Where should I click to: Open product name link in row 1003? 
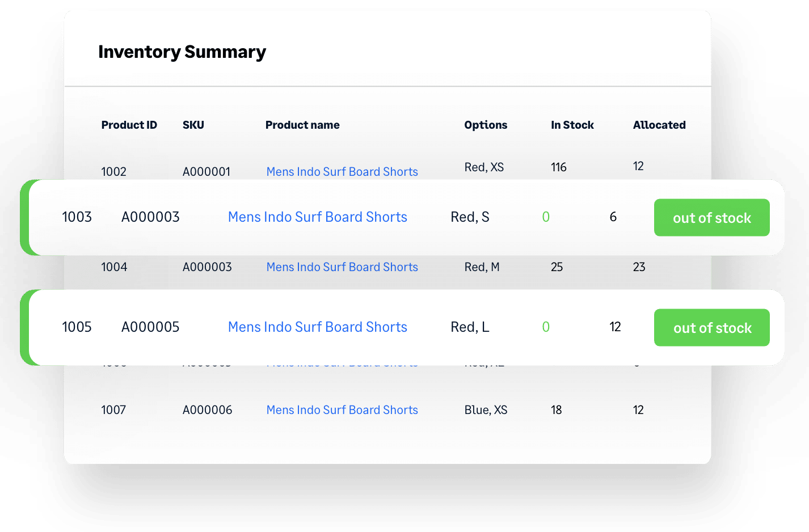pos(317,217)
